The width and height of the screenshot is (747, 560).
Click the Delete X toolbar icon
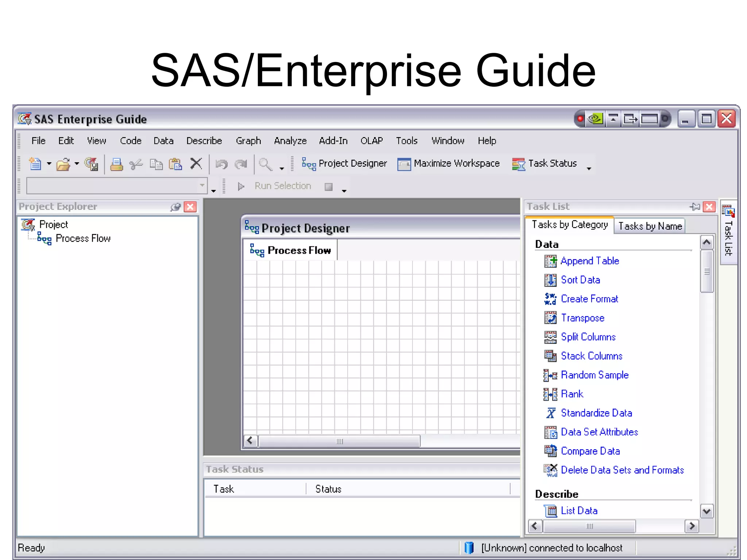coord(196,164)
